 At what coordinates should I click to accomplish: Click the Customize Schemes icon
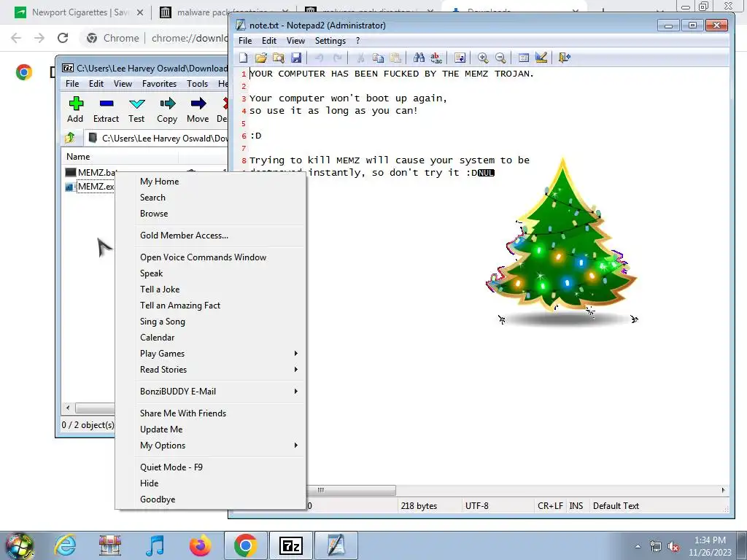pos(541,58)
